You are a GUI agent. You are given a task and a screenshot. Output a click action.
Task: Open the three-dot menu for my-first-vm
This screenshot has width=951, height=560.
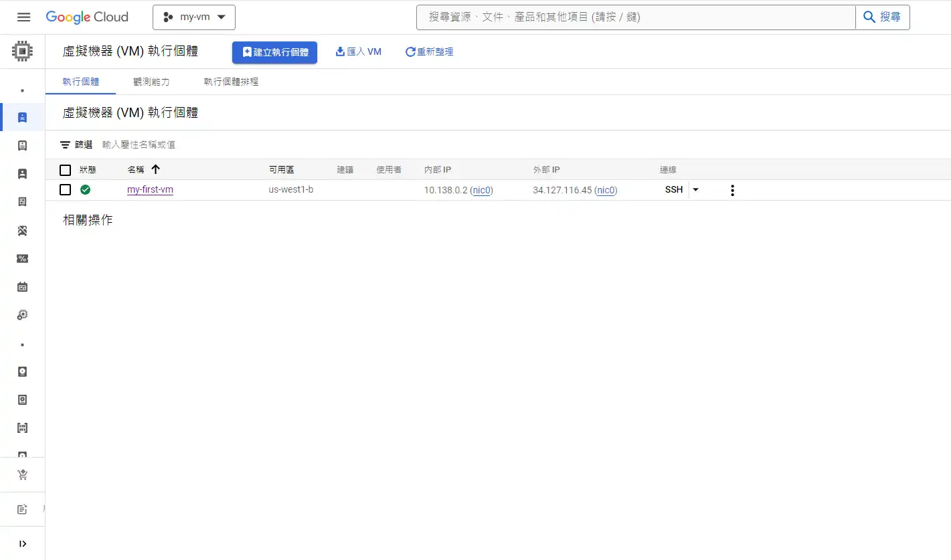click(x=732, y=191)
